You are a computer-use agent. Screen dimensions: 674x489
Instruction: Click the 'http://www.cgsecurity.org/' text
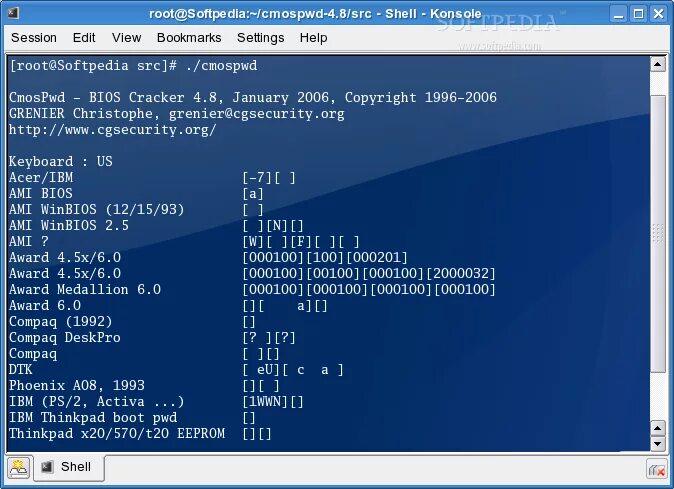pyautogui.click(x=113, y=129)
